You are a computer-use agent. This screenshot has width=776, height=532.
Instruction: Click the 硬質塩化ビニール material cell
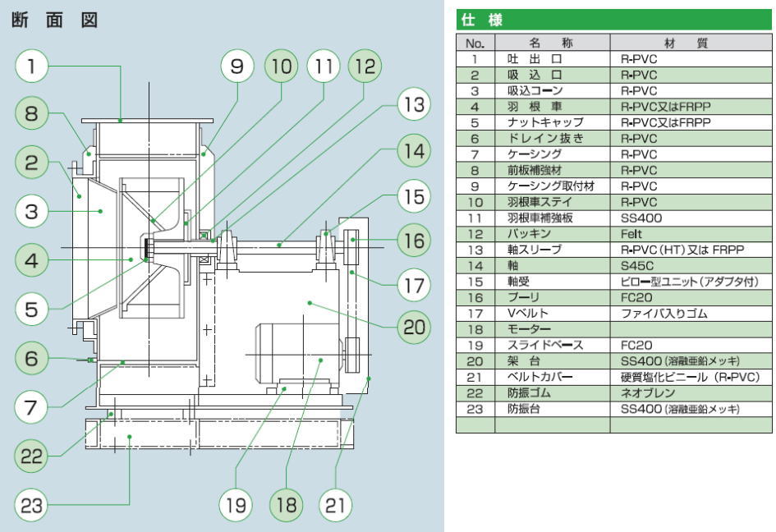(691, 377)
